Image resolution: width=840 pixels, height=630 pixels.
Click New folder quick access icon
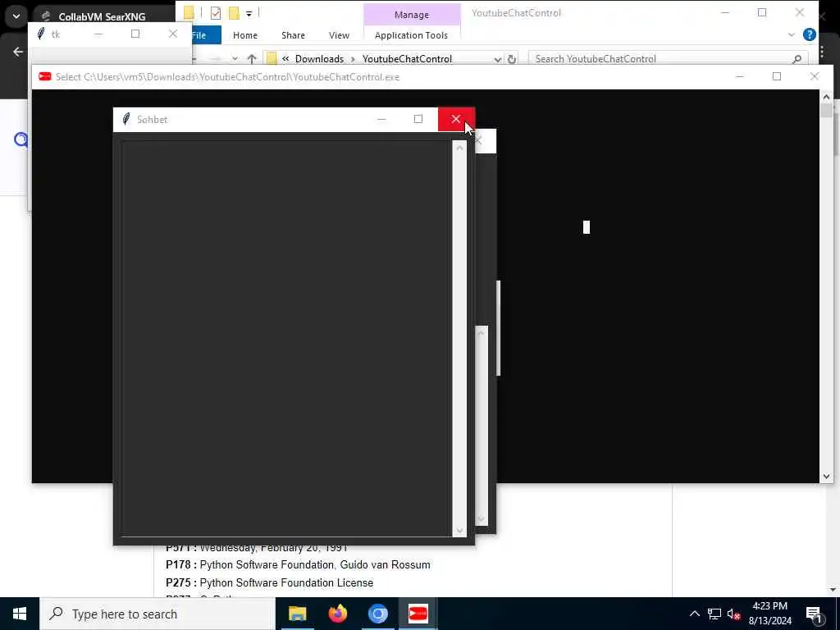point(234,13)
